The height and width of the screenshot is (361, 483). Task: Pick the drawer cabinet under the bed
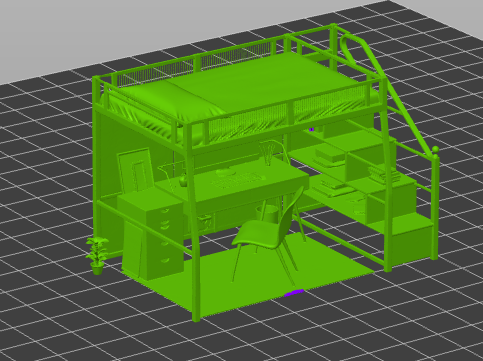[152, 233]
